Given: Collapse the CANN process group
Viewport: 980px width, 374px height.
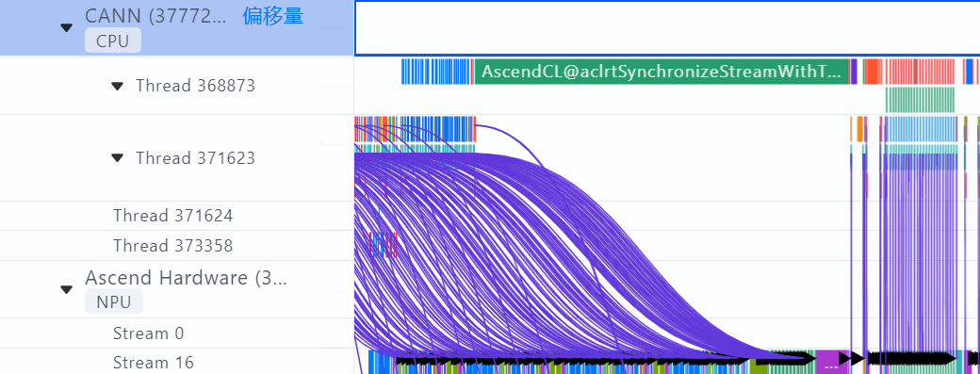Looking at the screenshot, I should (x=66, y=28).
